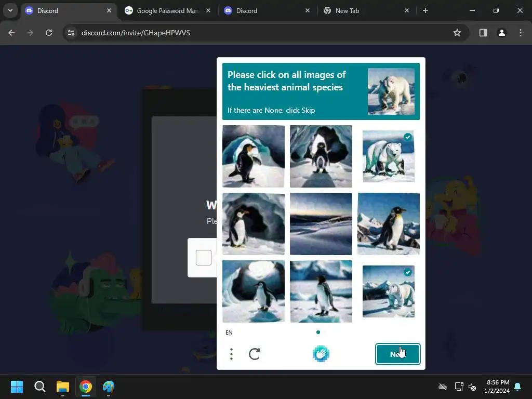
Task: Click the OneDrive cloud tray icon
Action: pyautogui.click(x=443, y=387)
